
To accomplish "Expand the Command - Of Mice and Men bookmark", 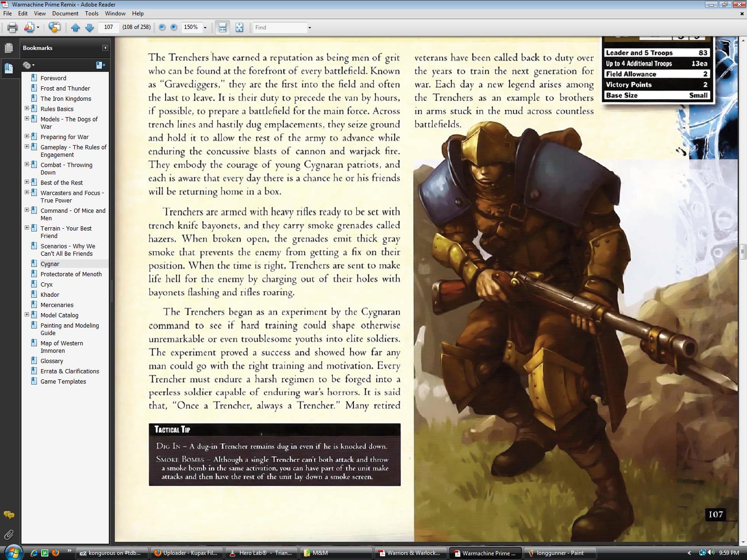I will tap(27, 210).
